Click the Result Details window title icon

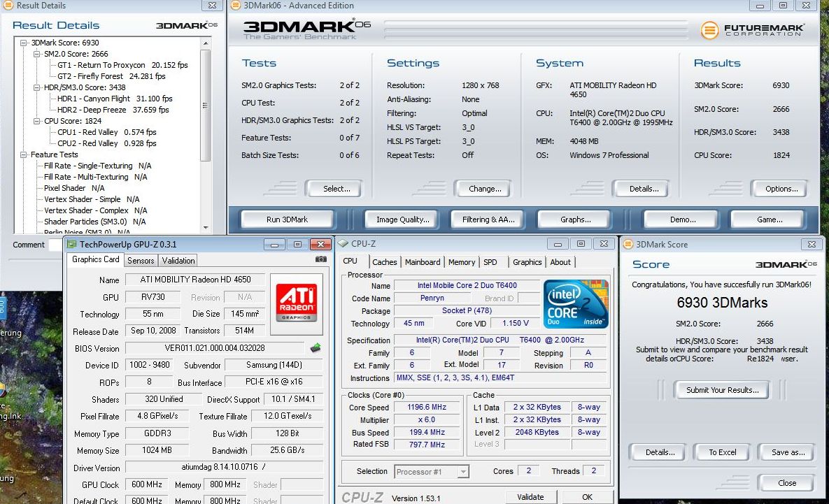(x=8, y=6)
